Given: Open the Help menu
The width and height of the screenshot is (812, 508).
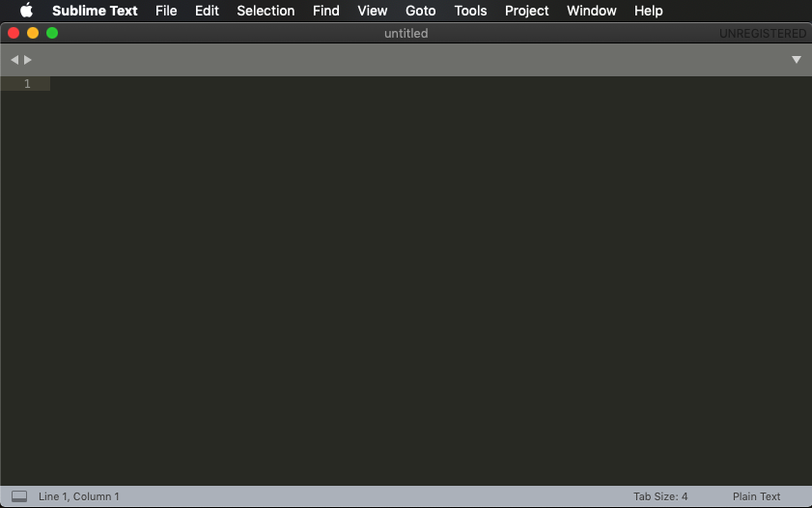Looking at the screenshot, I should 649,11.
